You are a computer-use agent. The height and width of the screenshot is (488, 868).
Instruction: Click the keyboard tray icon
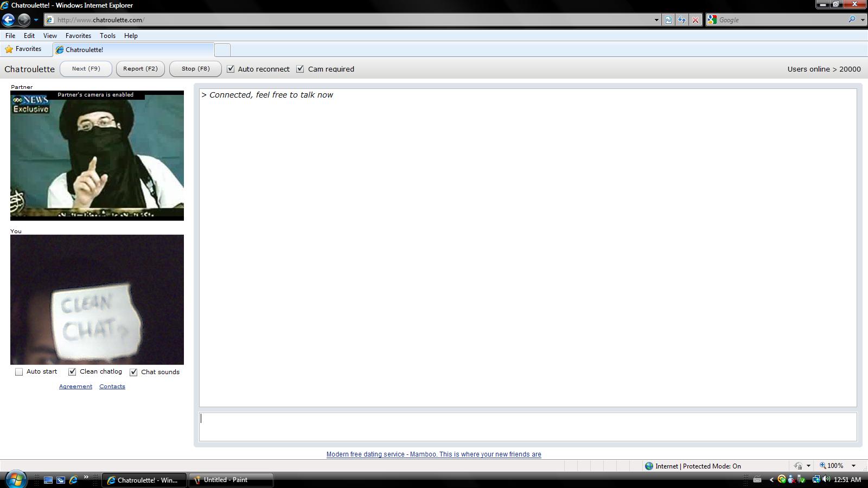[x=757, y=479]
